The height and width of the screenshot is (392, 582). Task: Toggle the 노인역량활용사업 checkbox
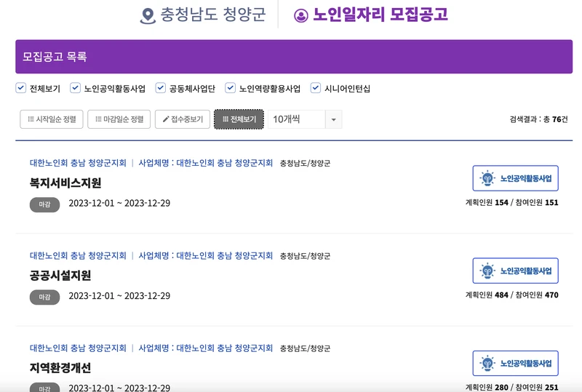pyautogui.click(x=230, y=88)
